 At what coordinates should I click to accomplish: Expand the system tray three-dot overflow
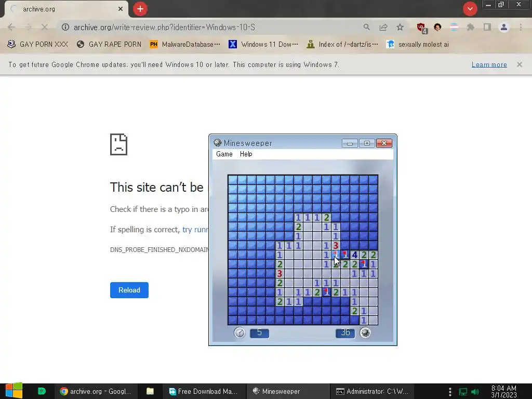(450, 392)
